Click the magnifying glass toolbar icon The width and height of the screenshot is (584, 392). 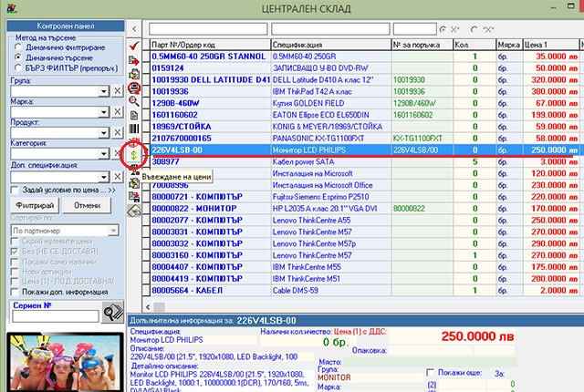[x=134, y=101]
